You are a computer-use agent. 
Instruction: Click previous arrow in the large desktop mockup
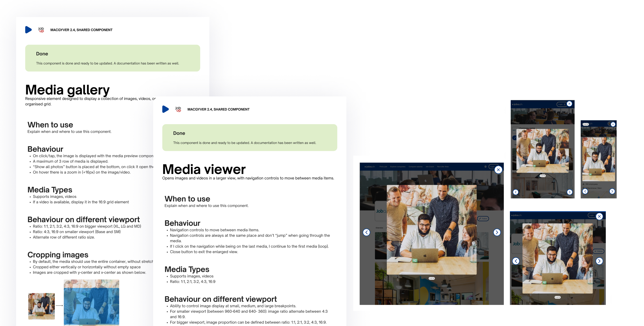[x=366, y=232]
